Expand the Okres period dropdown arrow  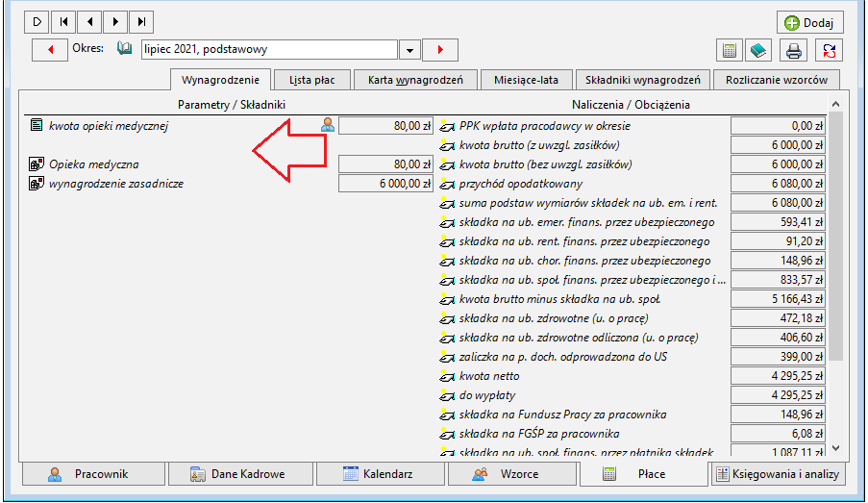409,50
